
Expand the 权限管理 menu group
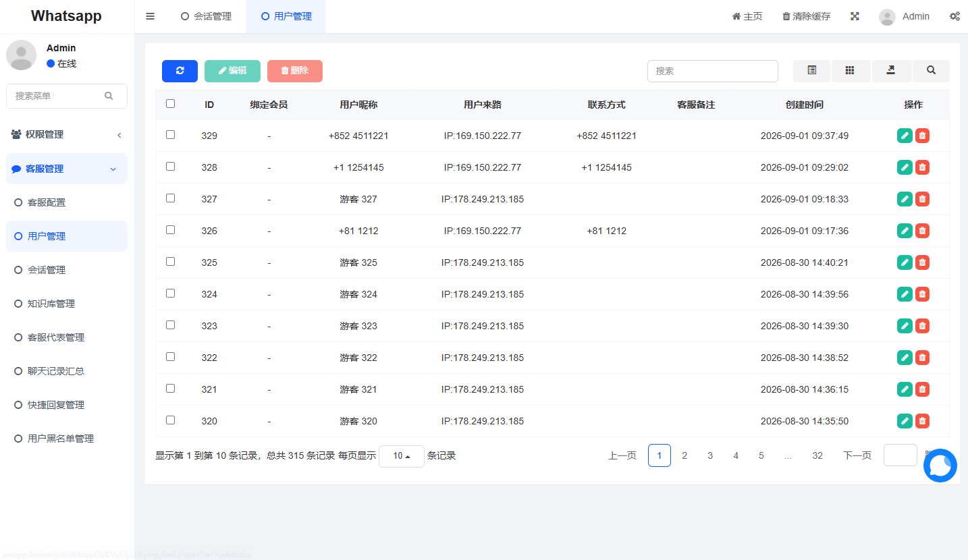[67, 135]
